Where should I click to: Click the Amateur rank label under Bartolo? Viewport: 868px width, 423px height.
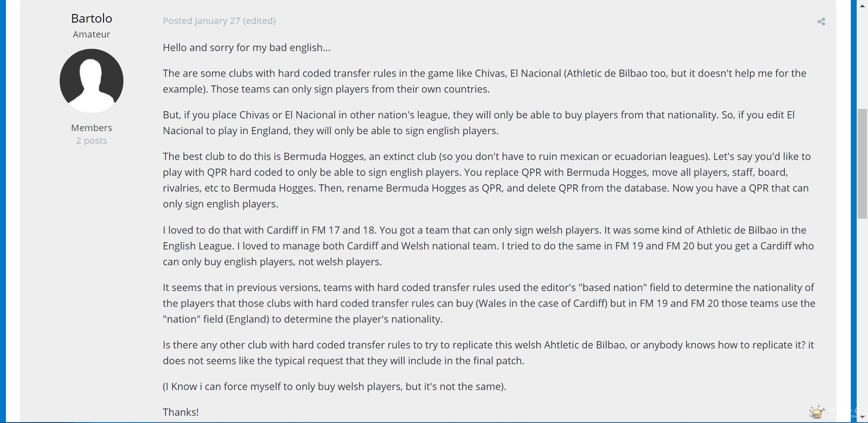91,34
